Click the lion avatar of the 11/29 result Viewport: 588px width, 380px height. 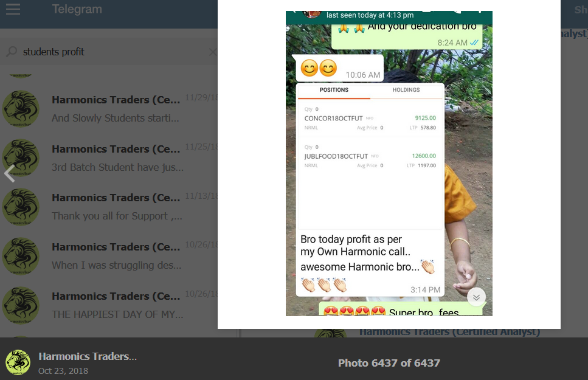21,109
